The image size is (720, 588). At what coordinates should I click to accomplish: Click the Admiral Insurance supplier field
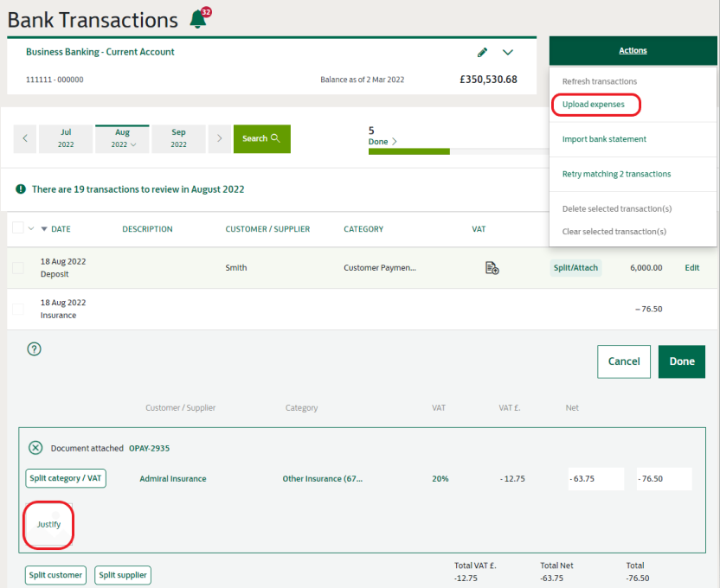(x=173, y=479)
